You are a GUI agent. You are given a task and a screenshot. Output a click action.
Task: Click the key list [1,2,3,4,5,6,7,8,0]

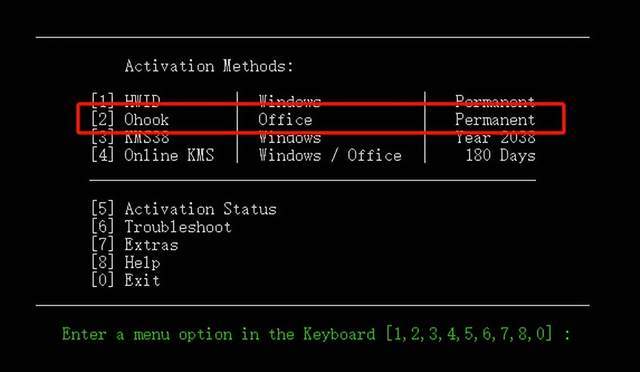coord(469,334)
